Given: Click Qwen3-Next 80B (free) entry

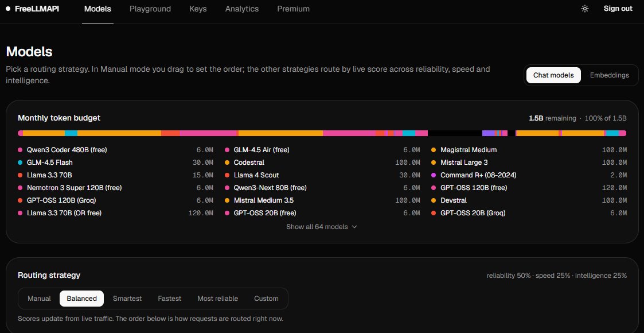Looking at the screenshot, I should [270, 188].
